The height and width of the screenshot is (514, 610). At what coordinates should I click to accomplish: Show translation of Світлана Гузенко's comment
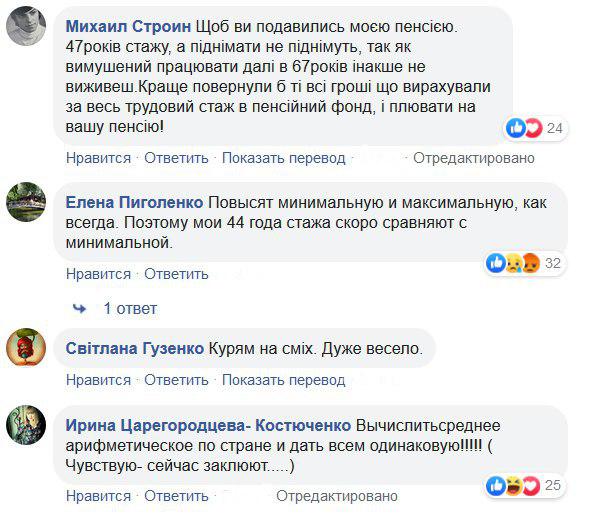pos(283,380)
